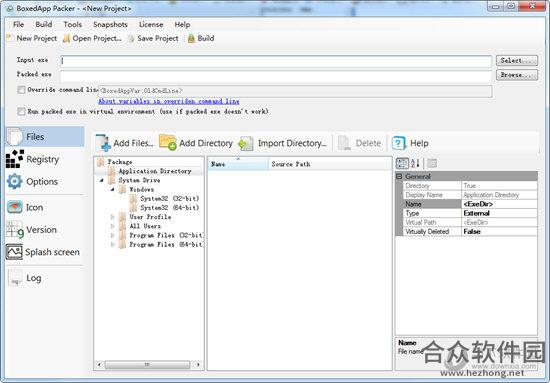550x383 pixels.
Task: Open the License menu
Action: (151, 24)
